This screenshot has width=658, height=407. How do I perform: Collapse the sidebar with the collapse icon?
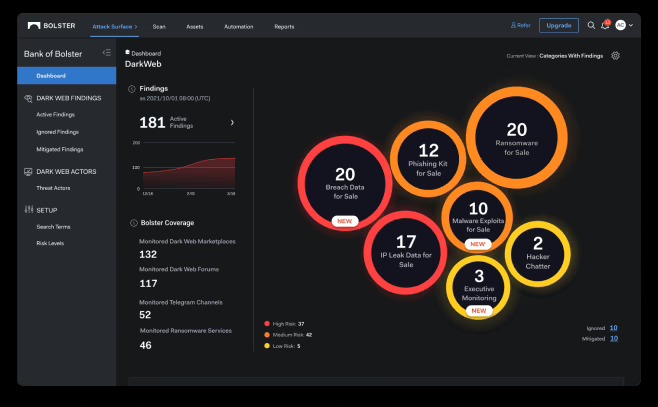point(107,52)
